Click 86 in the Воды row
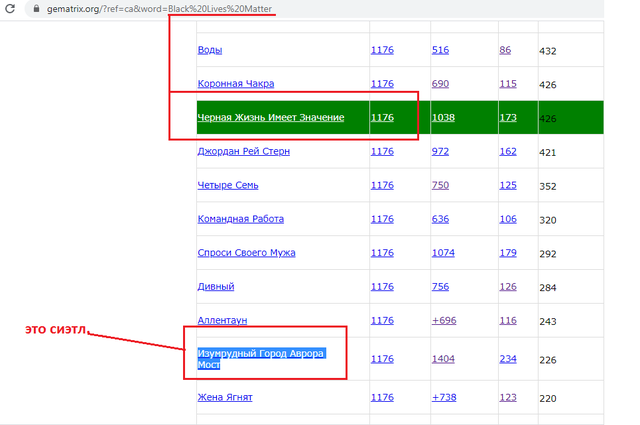 tap(505, 50)
